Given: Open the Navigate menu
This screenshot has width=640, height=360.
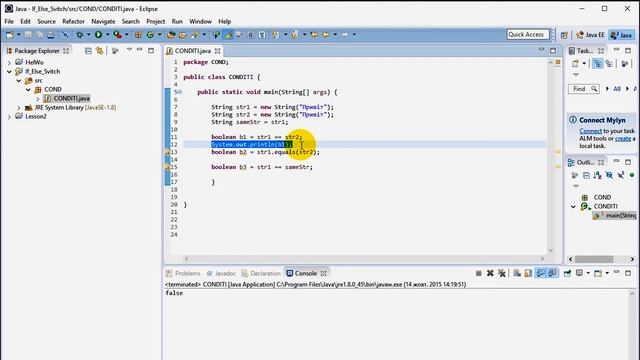Looking at the screenshot, I should [103, 21].
